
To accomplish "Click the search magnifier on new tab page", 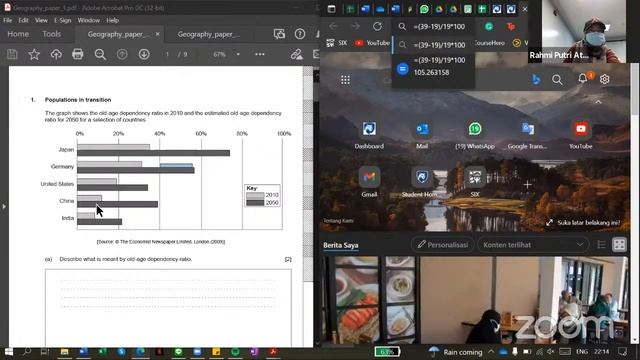I will tap(557, 80).
